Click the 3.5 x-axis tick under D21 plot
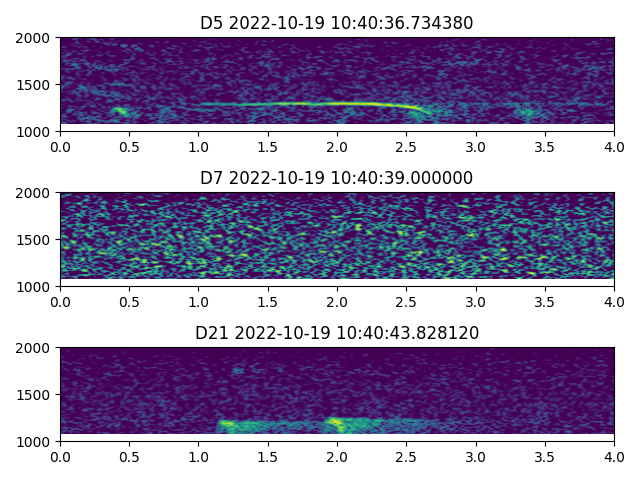 545,456
